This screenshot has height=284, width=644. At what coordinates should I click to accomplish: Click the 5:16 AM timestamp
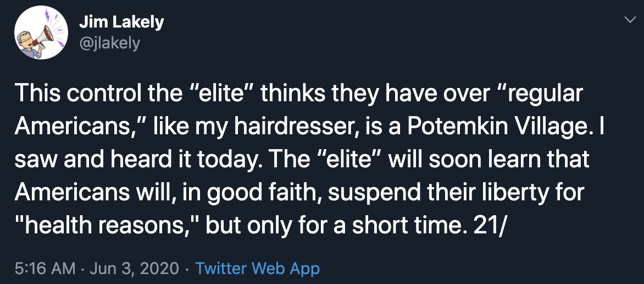[45, 269]
